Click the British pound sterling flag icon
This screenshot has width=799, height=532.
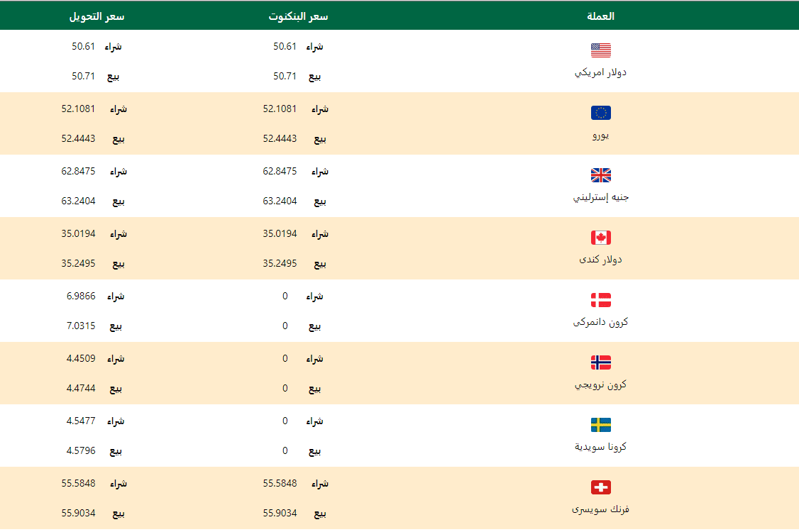[x=600, y=175]
